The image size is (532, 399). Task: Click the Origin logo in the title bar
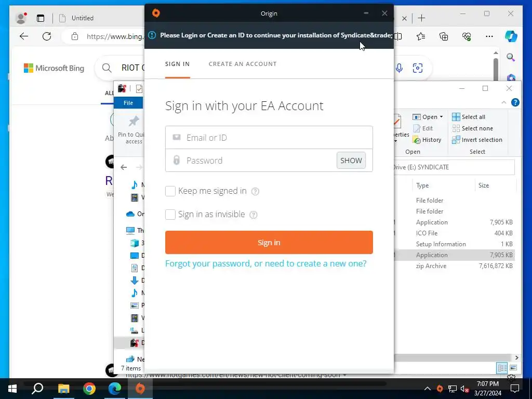[x=156, y=13]
